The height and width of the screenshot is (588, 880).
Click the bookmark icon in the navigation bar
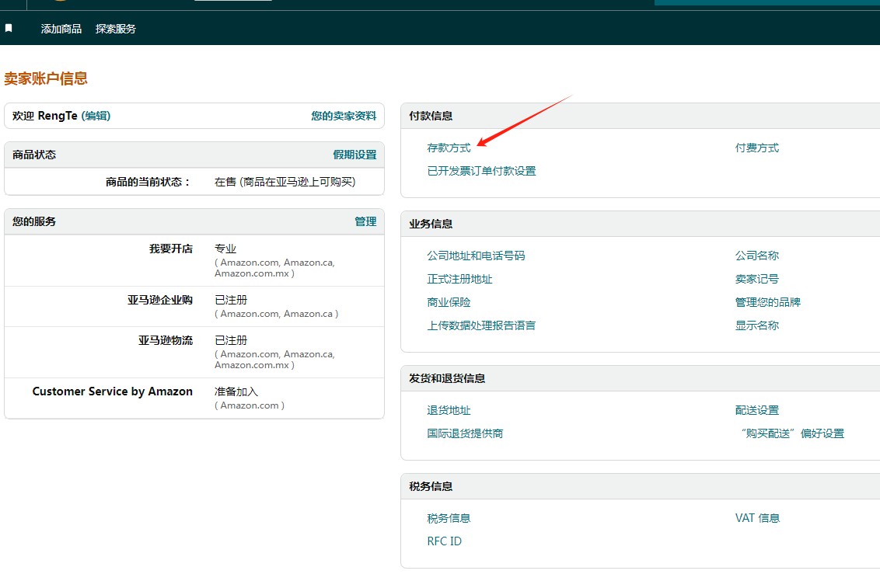pyautogui.click(x=9, y=28)
